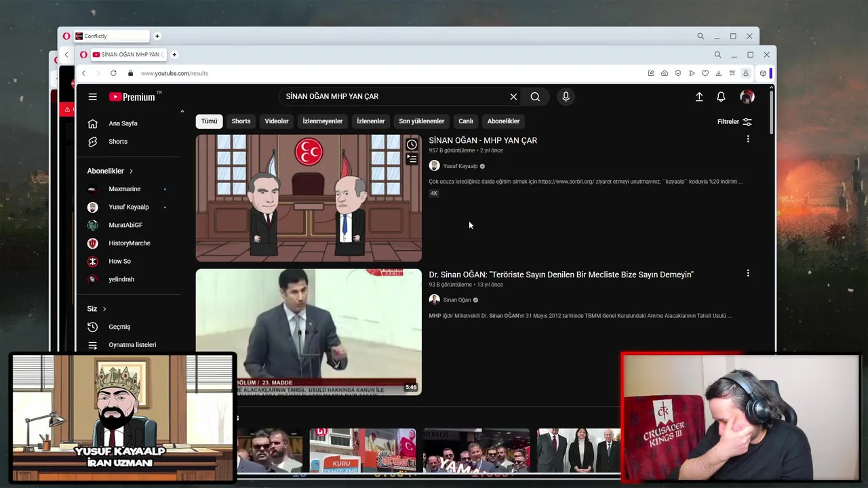Start voice search with microphone icon
The image size is (868, 488).
[x=566, y=97]
